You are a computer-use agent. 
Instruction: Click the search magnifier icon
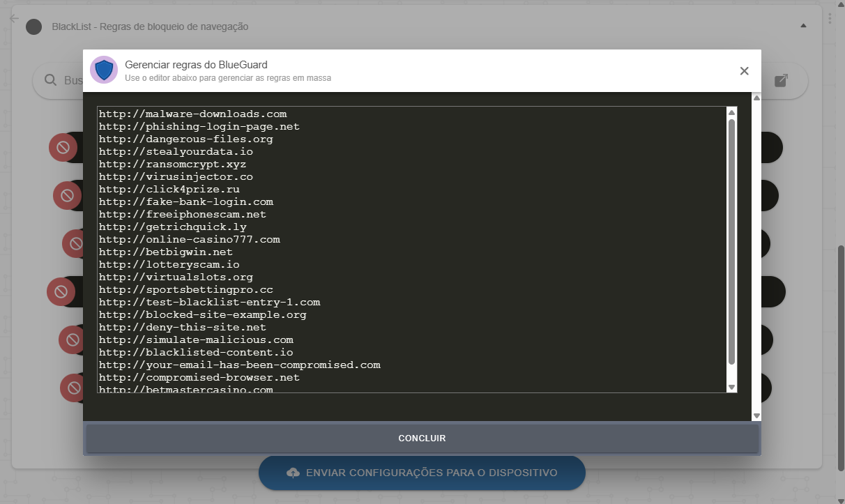[50, 80]
